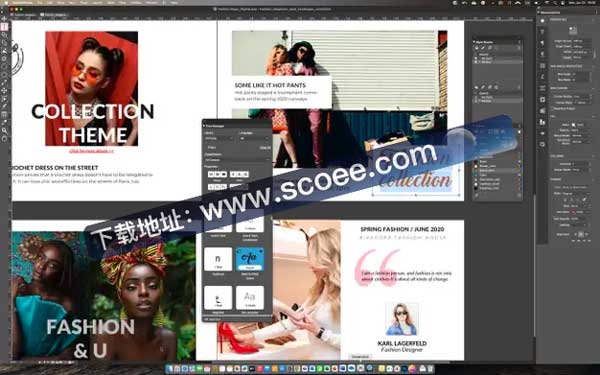Select the blue highlighted 'cfa' font tile
Screen dimensions: 600x375
[250, 259]
